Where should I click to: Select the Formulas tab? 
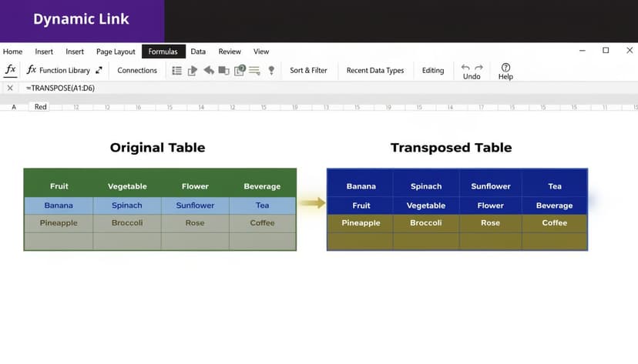[x=163, y=52]
